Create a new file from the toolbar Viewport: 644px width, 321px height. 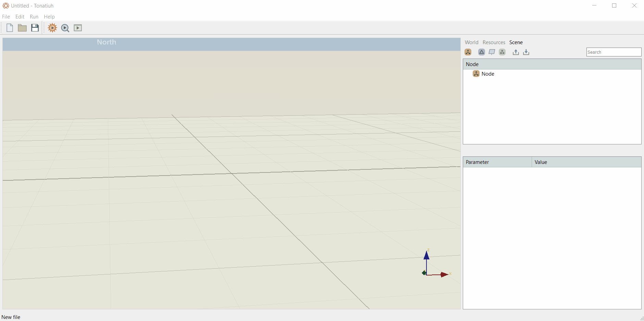[10, 28]
